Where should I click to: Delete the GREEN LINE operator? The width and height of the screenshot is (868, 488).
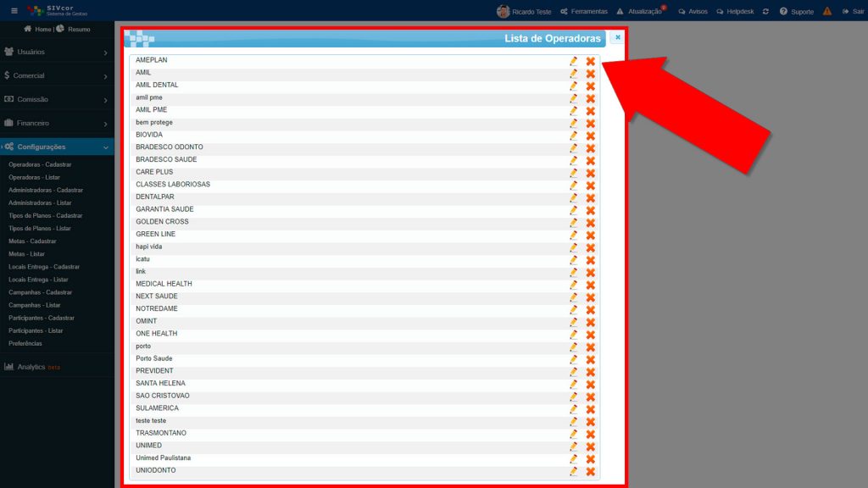[591, 236]
